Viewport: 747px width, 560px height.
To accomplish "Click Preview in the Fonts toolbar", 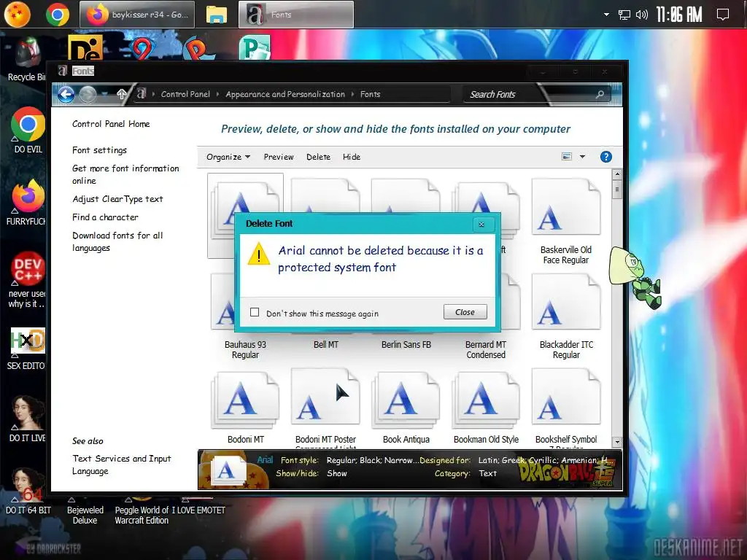I will tap(279, 157).
